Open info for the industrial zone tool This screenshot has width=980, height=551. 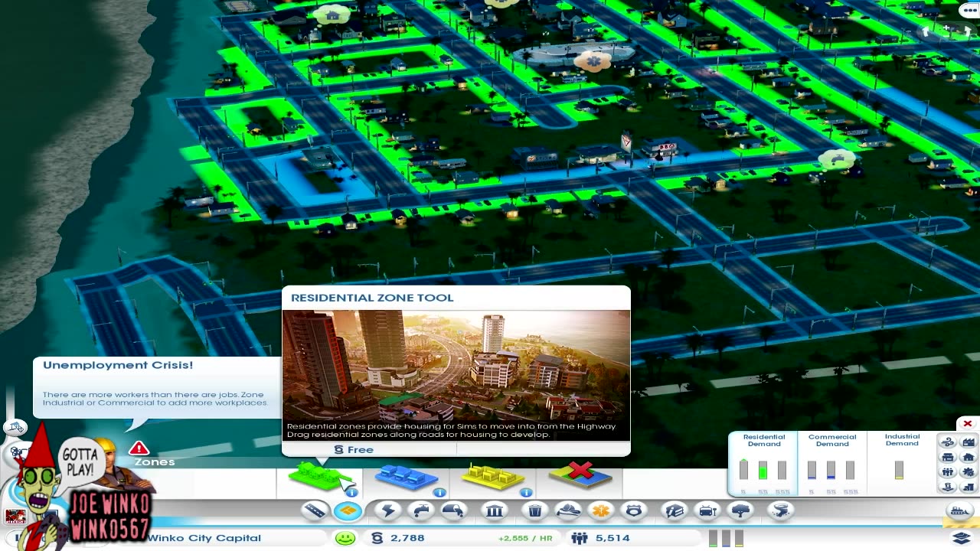point(526,492)
